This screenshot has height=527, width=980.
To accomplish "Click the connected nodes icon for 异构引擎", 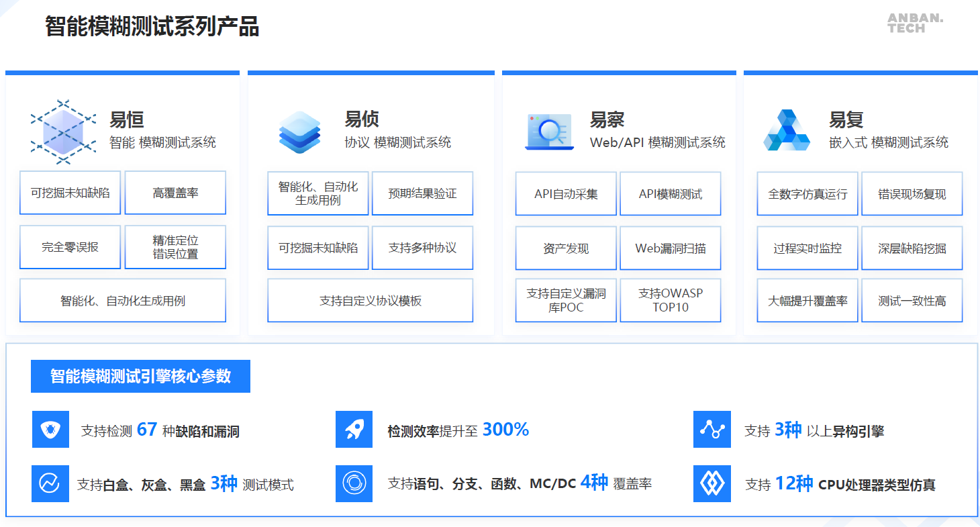I will tap(712, 429).
